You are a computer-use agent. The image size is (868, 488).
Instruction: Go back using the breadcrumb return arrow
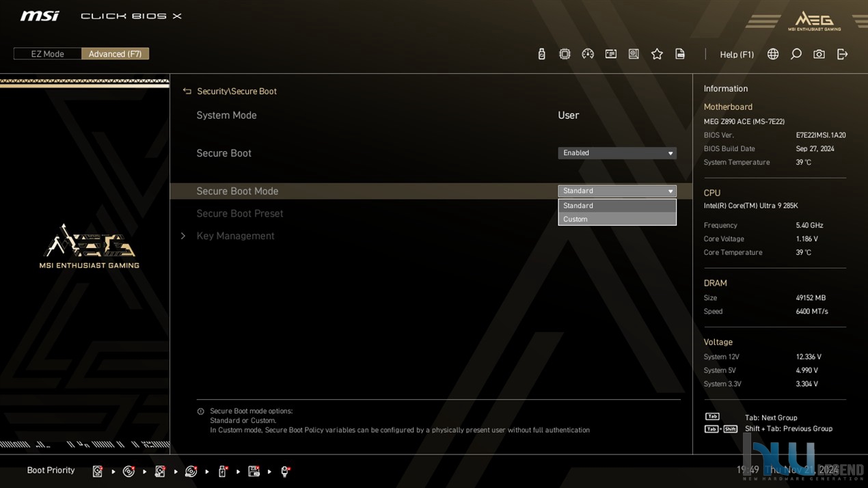[187, 91]
